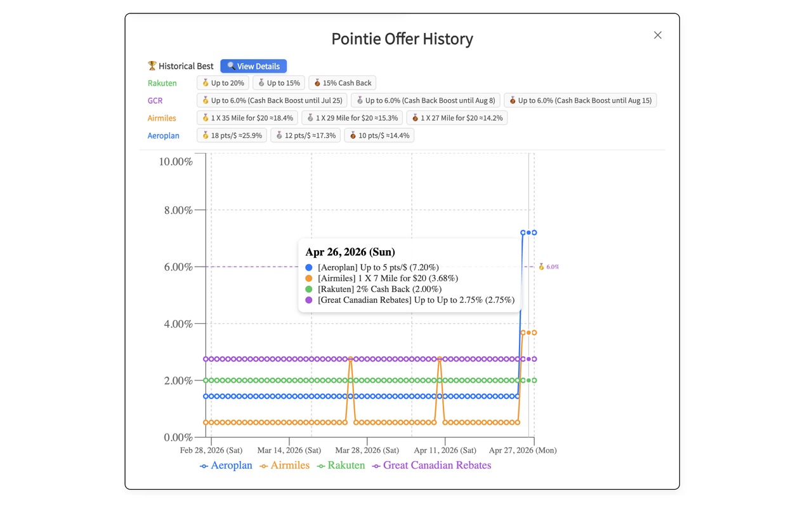Click the 8.00% y-axis label

point(178,210)
